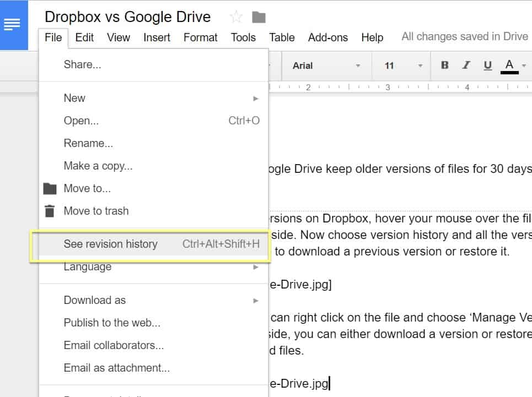Toggle the star to favorite this document
The height and width of the screenshot is (397, 532).
236,17
